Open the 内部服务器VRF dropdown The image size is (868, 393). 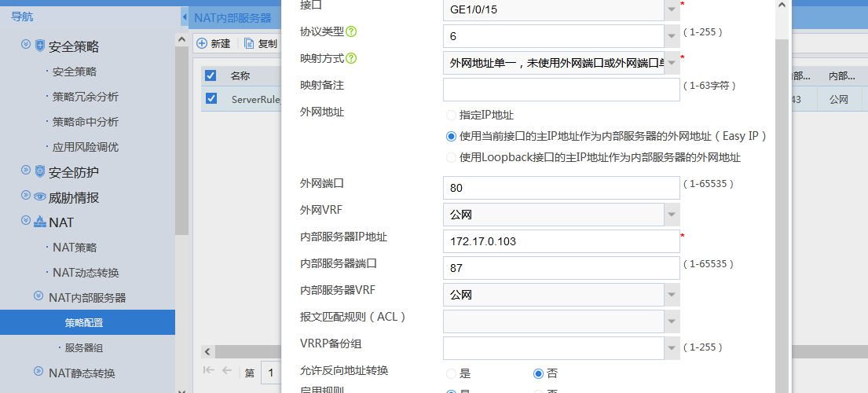click(x=672, y=295)
